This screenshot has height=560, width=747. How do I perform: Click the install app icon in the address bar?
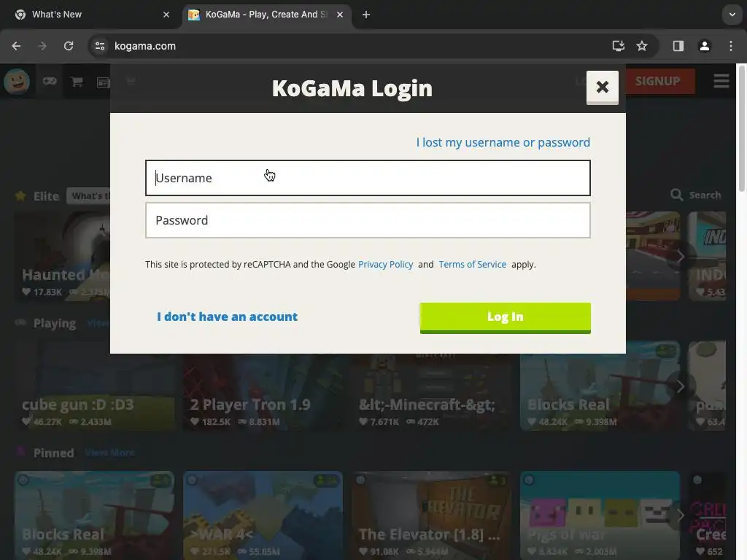coord(619,46)
